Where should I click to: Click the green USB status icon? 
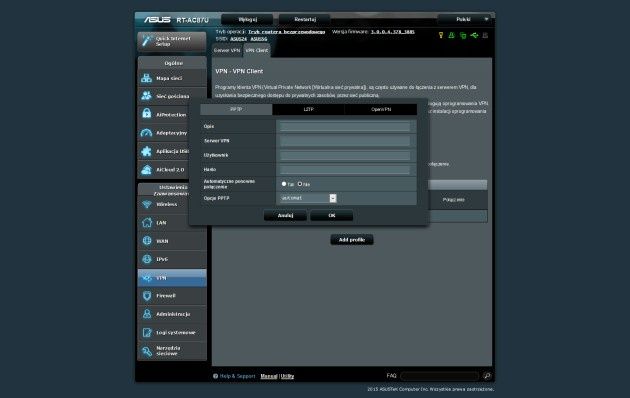pyautogui.click(x=475, y=35)
